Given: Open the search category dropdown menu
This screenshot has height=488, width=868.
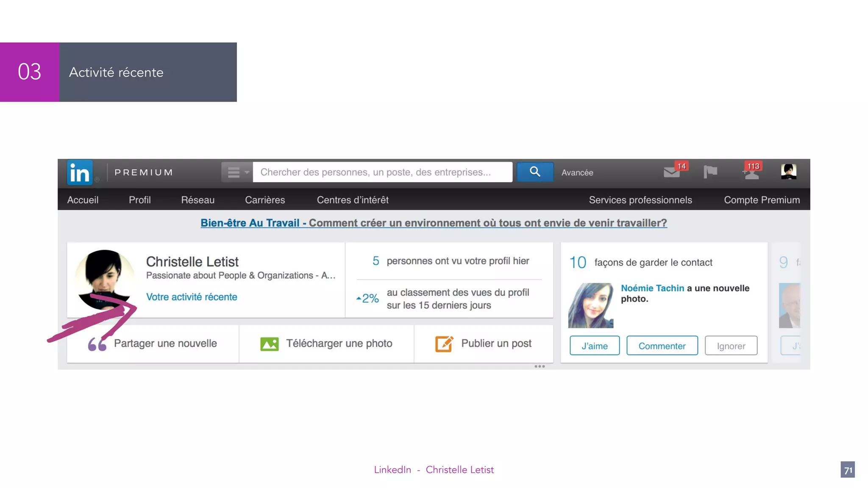Looking at the screenshot, I should 237,172.
